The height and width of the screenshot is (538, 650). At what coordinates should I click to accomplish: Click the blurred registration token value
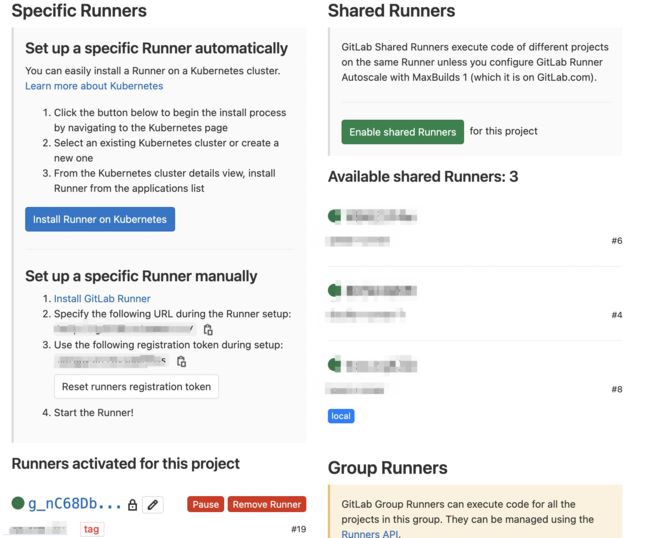[111, 361]
